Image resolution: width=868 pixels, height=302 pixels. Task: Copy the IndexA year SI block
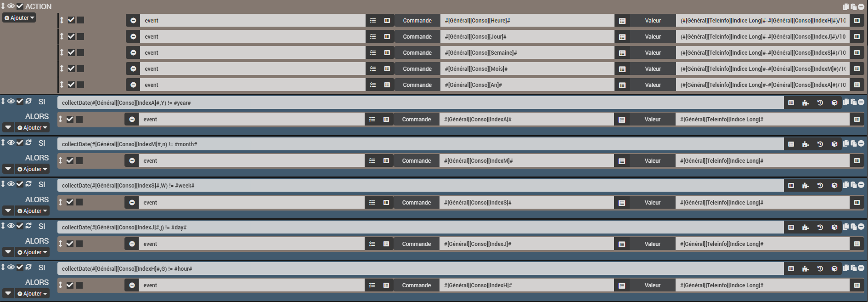pos(846,102)
